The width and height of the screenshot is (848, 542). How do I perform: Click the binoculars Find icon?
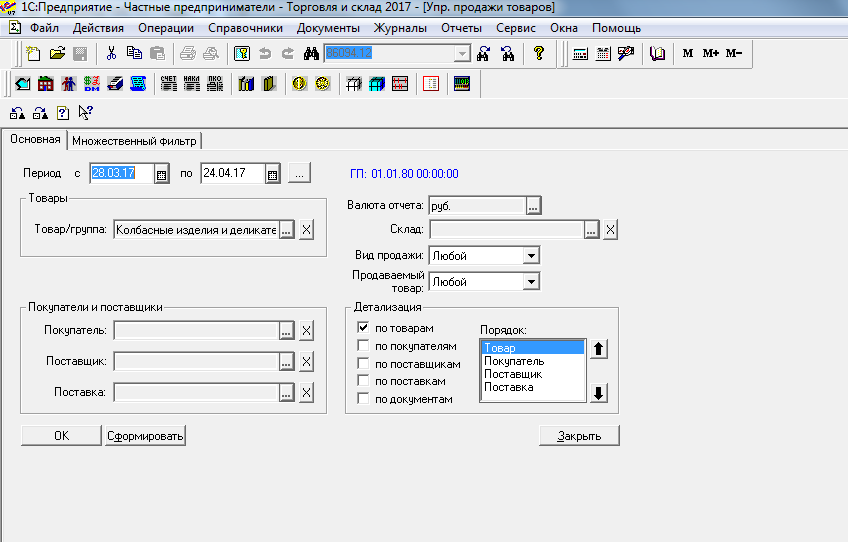[310, 54]
